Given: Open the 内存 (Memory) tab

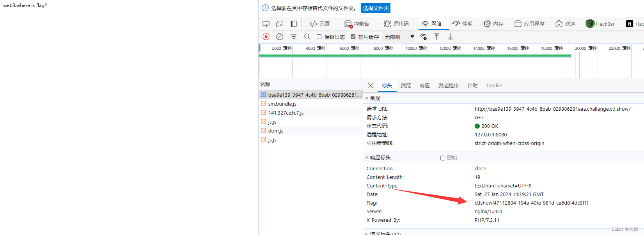Looking at the screenshot, I should (493, 24).
